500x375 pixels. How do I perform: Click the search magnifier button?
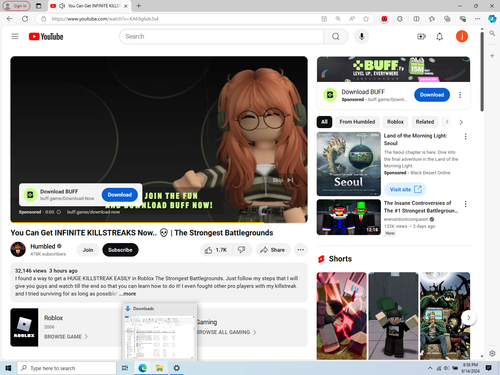(x=336, y=36)
